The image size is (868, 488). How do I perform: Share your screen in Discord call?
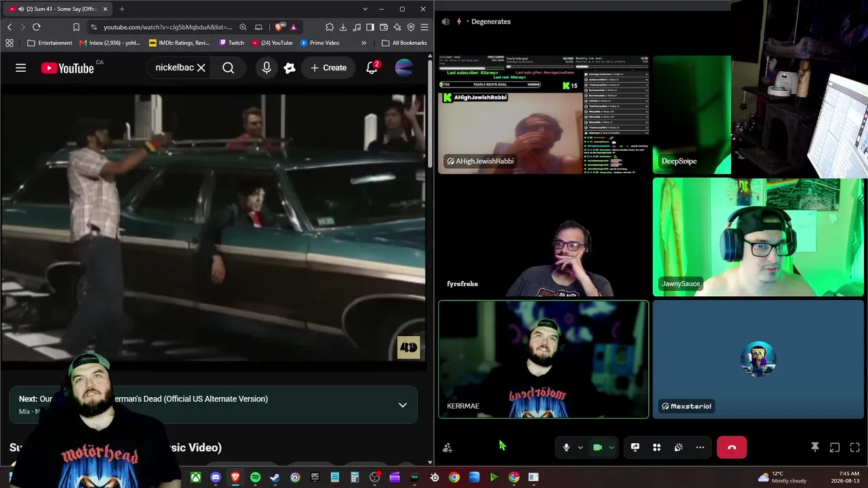[x=635, y=447]
